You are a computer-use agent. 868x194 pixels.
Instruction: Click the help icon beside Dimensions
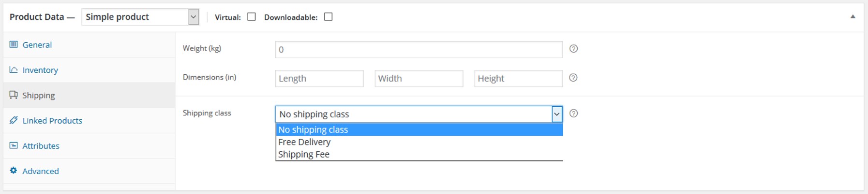(573, 78)
